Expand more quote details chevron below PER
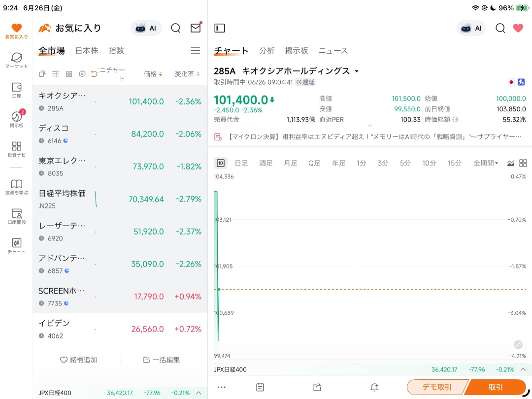 (370, 126)
